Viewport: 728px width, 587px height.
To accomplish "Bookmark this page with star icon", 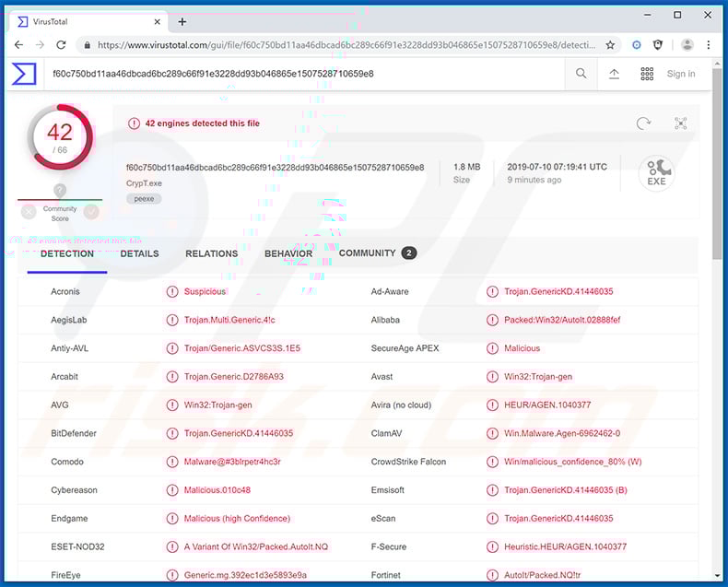I will pyautogui.click(x=610, y=45).
